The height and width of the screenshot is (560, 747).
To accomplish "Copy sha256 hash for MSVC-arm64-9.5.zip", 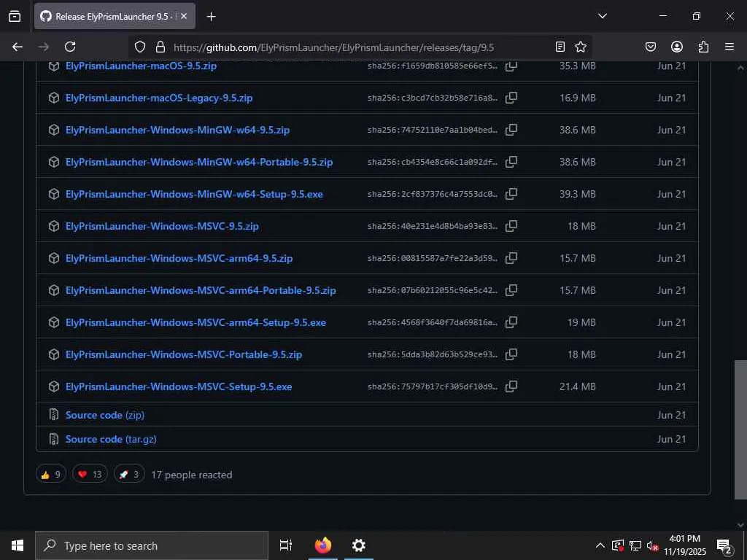I will [511, 258].
